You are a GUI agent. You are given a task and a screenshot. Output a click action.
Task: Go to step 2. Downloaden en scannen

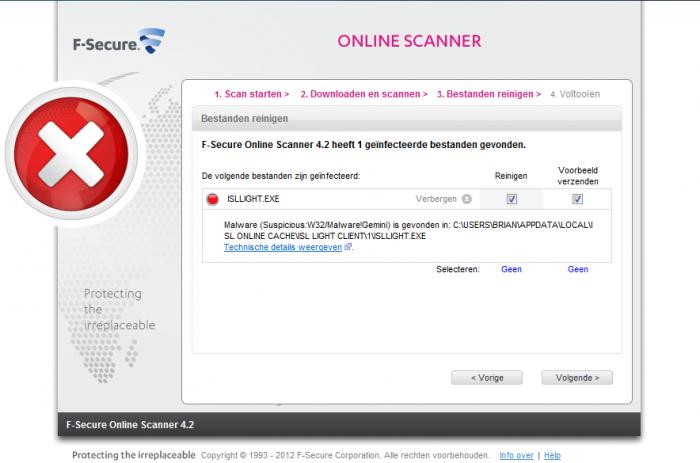[364, 94]
